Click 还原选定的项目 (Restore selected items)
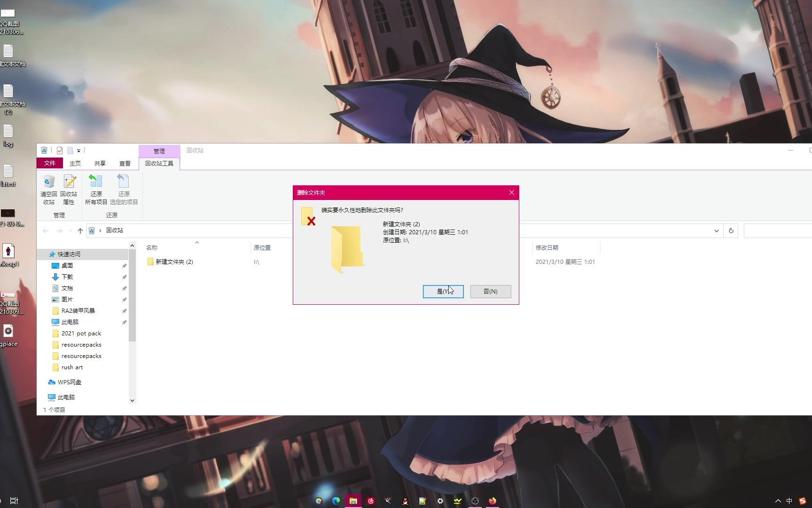The width and height of the screenshot is (812, 508). coord(124,190)
